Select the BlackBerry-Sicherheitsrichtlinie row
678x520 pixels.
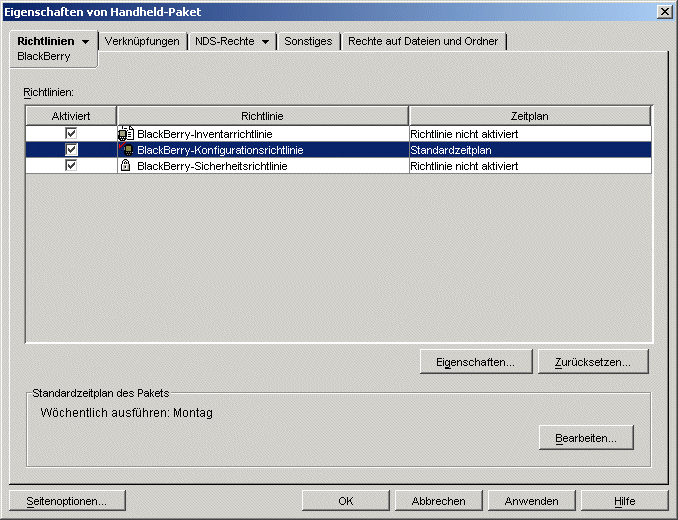coord(338,166)
